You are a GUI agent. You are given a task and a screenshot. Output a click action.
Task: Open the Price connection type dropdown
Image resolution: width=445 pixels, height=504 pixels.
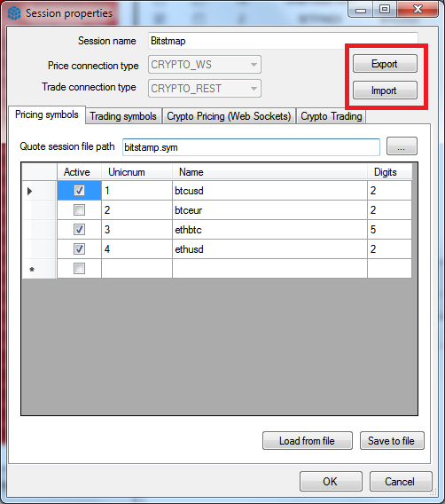[x=205, y=65]
